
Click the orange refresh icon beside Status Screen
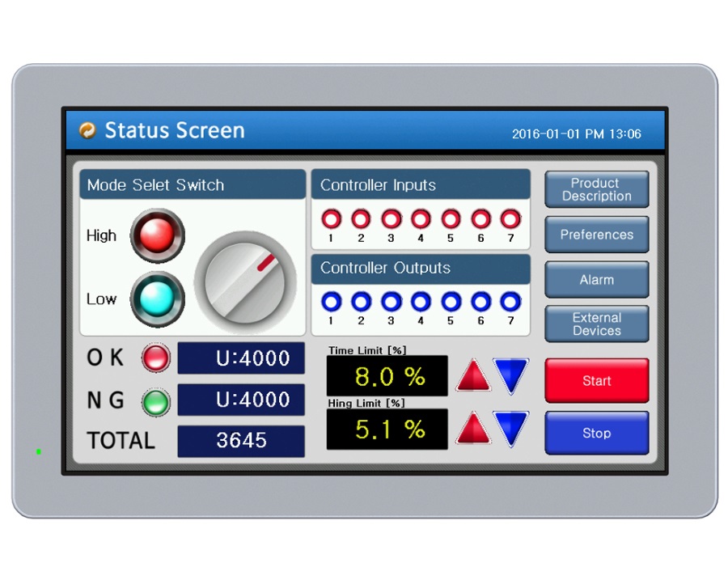click(x=87, y=130)
